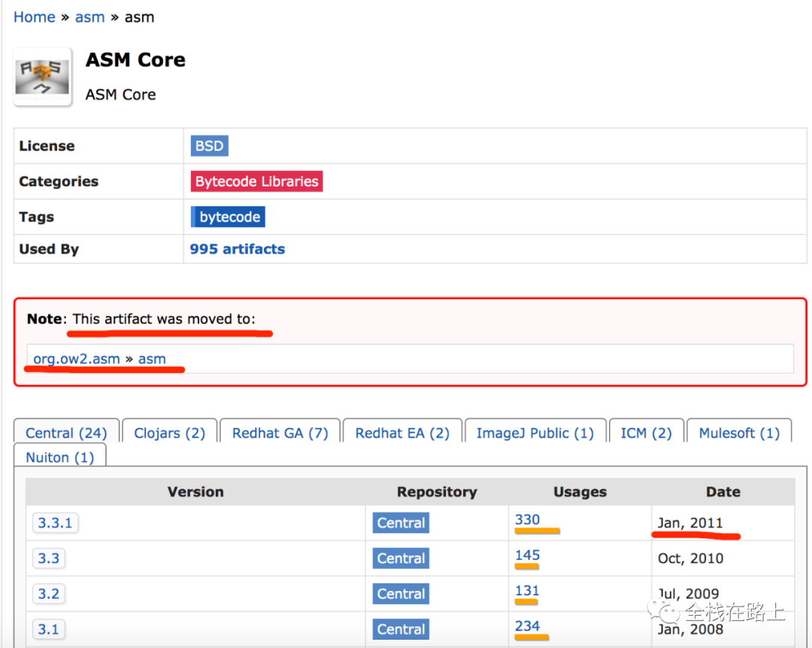
Task: Select the Redhat EA (2) tab
Action: 402,432
